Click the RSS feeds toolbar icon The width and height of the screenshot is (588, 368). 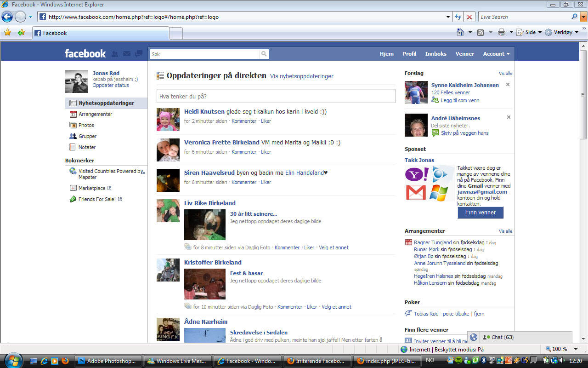tap(481, 32)
